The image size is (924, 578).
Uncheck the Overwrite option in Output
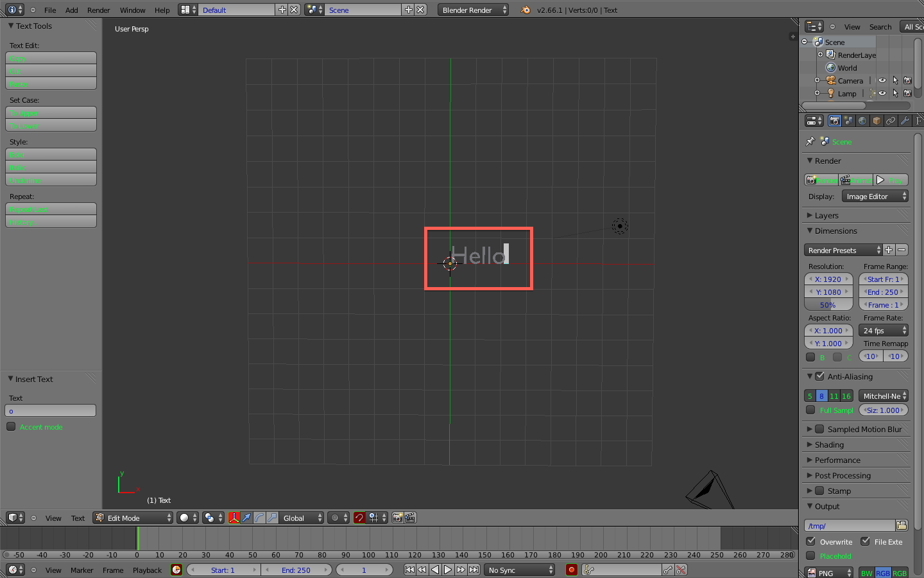click(x=812, y=541)
